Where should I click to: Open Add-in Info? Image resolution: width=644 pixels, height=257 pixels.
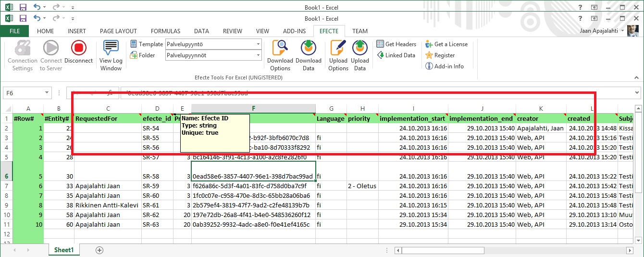click(445, 66)
